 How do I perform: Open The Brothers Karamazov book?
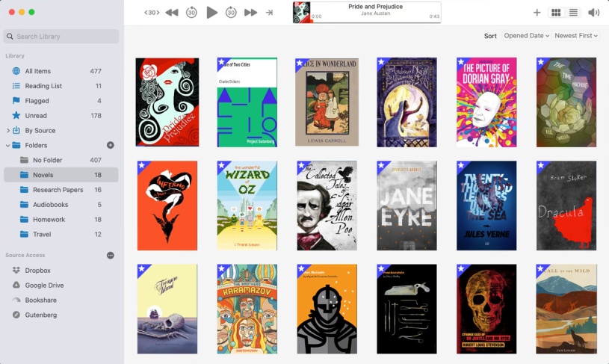(247, 309)
